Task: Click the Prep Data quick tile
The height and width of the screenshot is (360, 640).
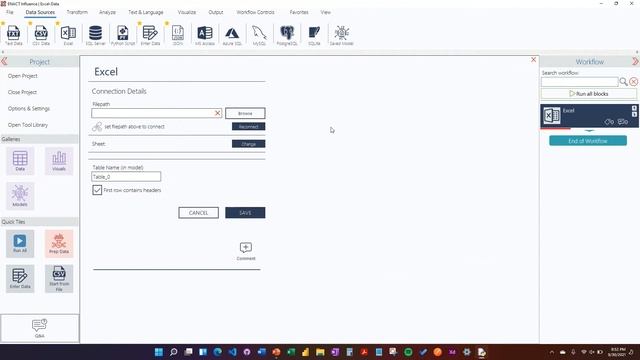Action: coord(59,244)
